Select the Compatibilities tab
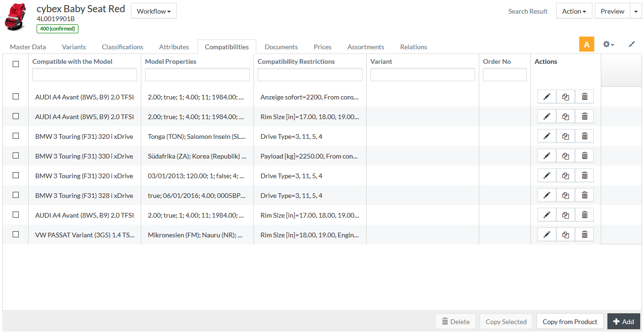Viewport: 644px width, 333px height. tap(227, 47)
